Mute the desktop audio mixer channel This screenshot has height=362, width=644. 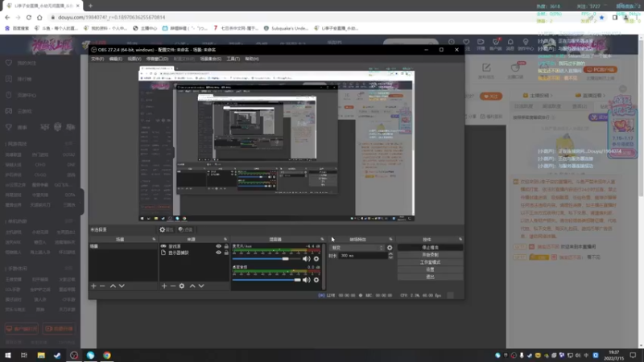pyautogui.click(x=307, y=280)
